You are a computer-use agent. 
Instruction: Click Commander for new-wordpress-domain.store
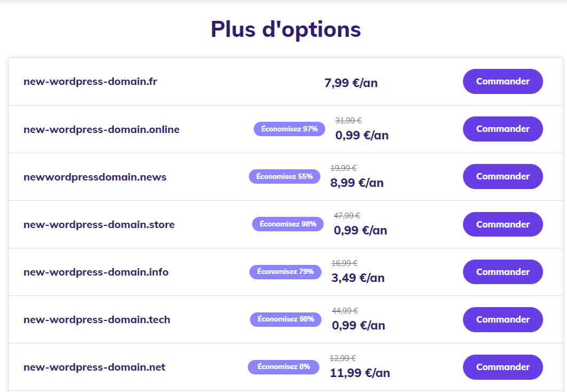pos(502,224)
